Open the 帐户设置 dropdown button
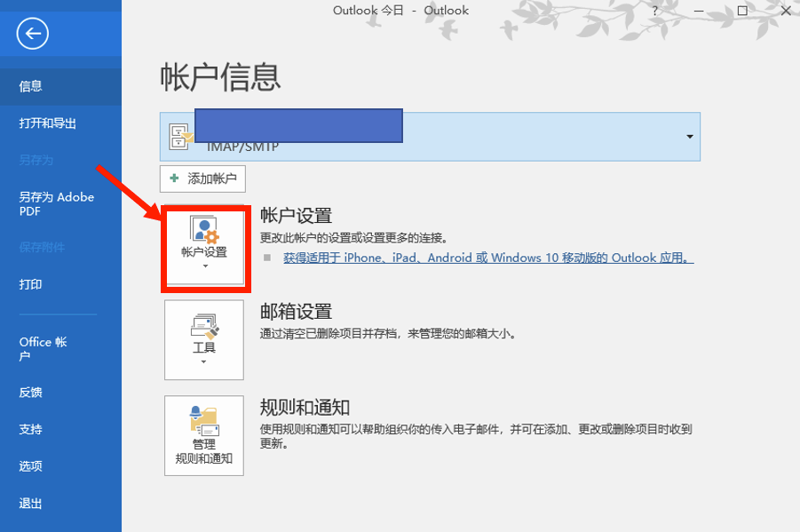This screenshot has height=532, width=800. coord(204,250)
